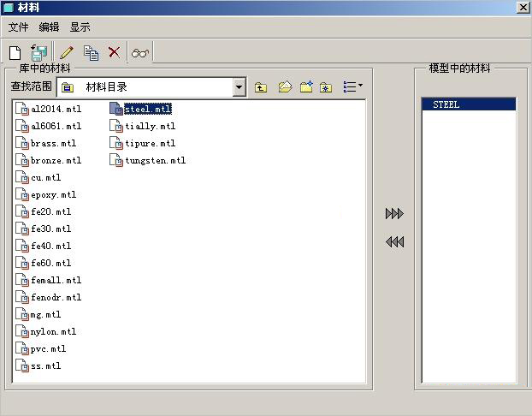The height and width of the screenshot is (416, 532).
Task: Select steel.mtl file
Action: click(x=141, y=109)
